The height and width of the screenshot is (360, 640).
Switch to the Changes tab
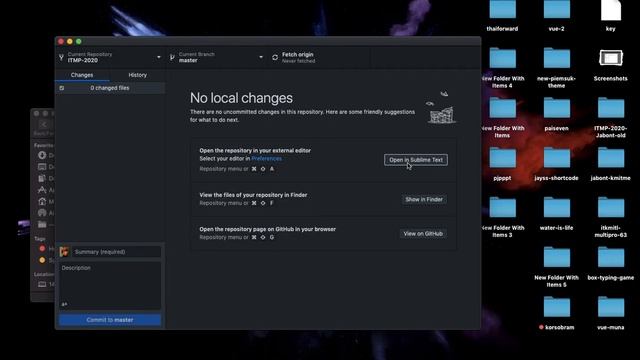pos(82,75)
